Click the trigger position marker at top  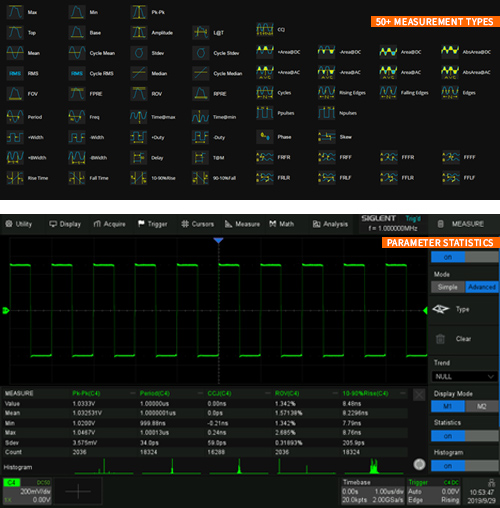218,240
